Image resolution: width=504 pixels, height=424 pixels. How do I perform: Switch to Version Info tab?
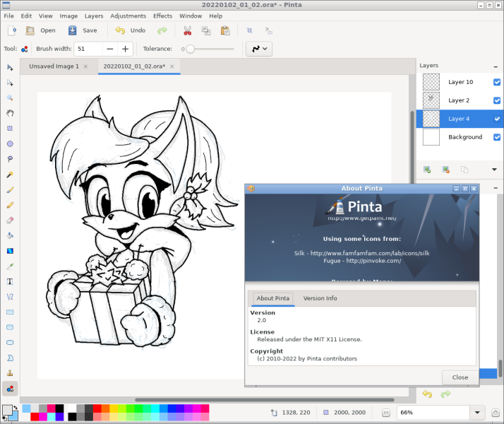(x=320, y=298)
